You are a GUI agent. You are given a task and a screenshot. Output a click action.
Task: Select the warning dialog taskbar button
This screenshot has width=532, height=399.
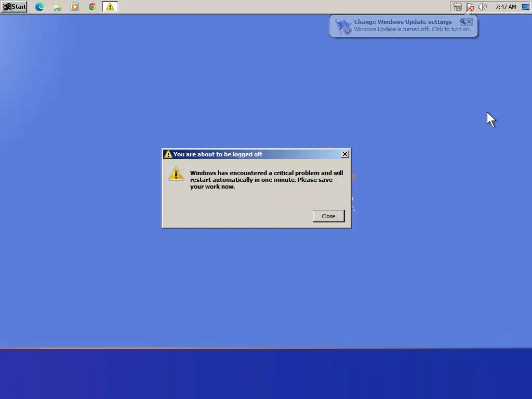pos(110,7)
